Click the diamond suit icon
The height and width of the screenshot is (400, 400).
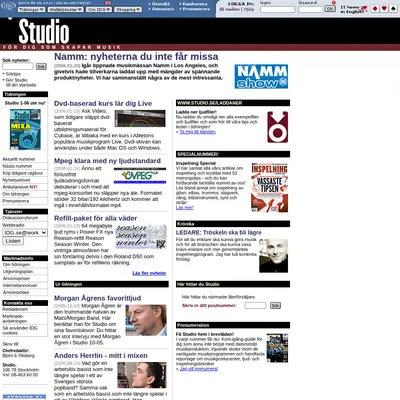tap(375, 8)
